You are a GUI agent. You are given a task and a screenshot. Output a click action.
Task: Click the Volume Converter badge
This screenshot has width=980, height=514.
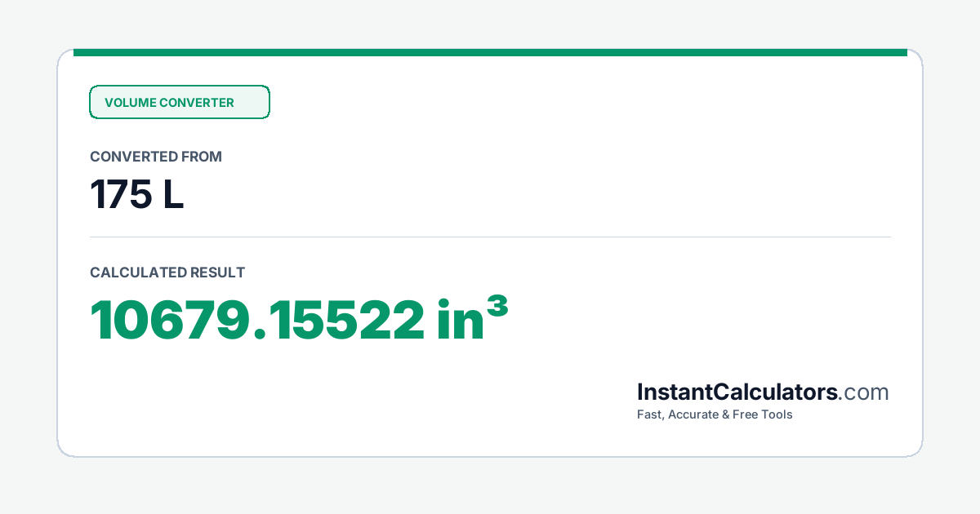click(179, 102)
